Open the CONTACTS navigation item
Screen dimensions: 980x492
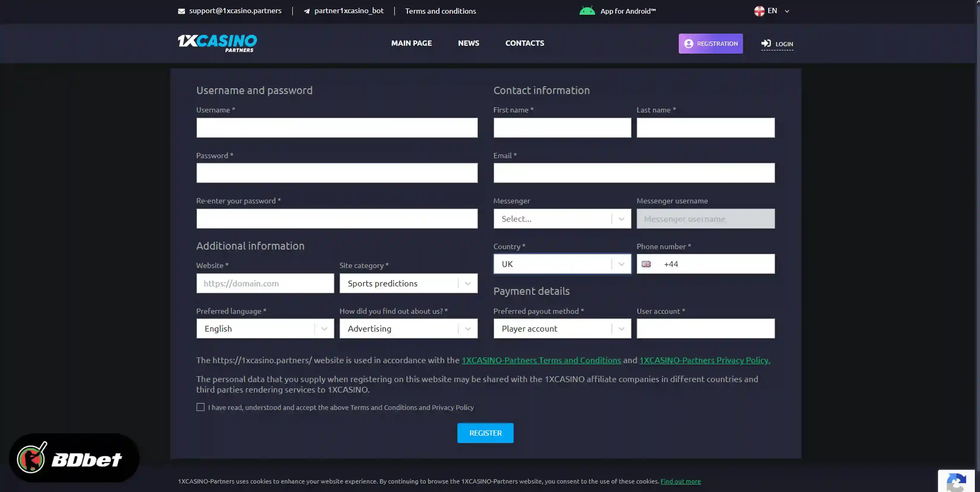[525, 43]
